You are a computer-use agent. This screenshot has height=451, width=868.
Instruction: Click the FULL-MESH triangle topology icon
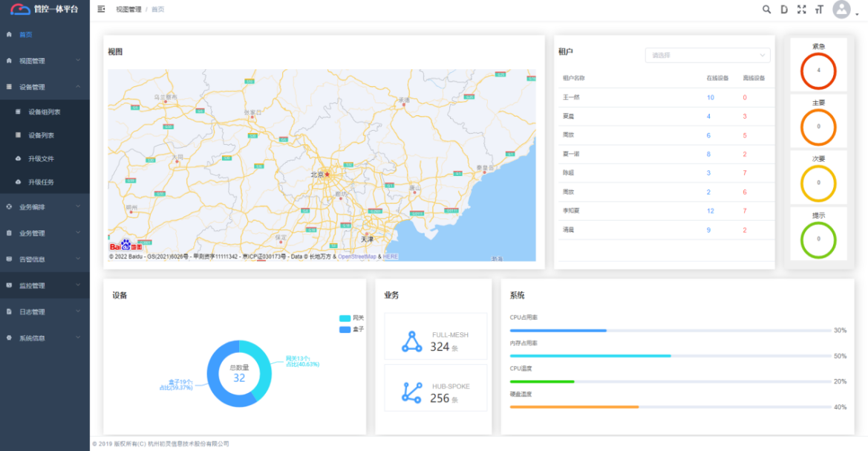[x=411, y=341]
